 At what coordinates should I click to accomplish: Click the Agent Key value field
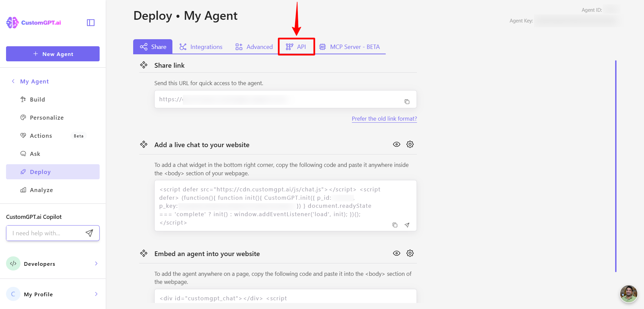pyautogui.click(x=577, y=21)
